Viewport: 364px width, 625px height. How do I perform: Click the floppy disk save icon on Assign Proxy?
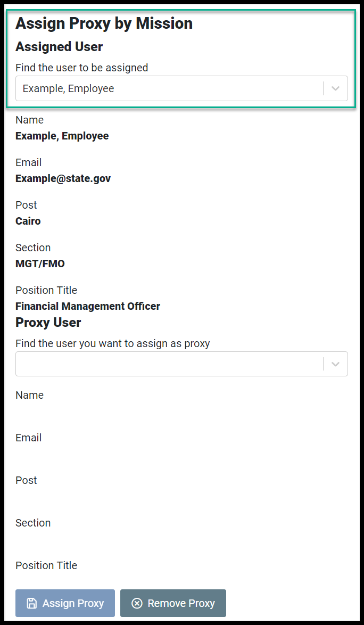pos(31,603)
